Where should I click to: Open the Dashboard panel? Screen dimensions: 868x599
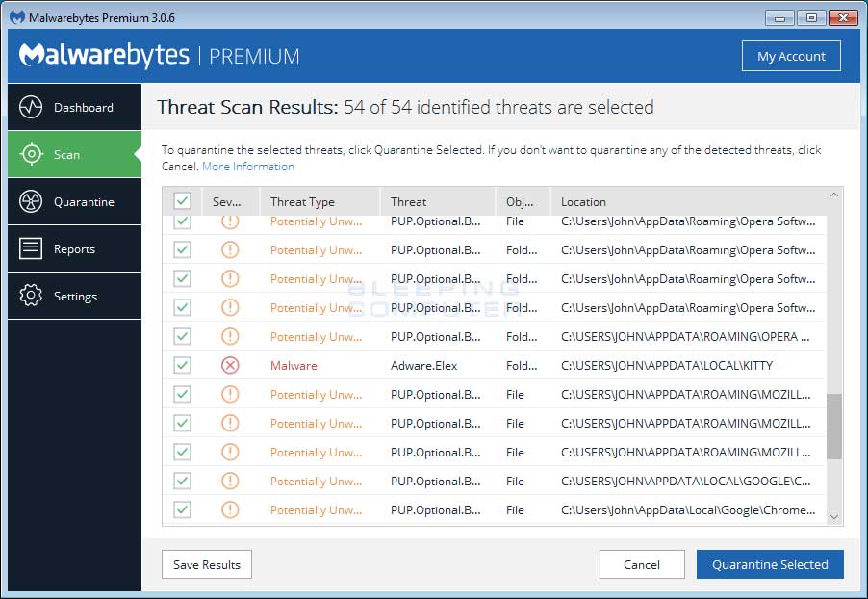pos(74,107)
